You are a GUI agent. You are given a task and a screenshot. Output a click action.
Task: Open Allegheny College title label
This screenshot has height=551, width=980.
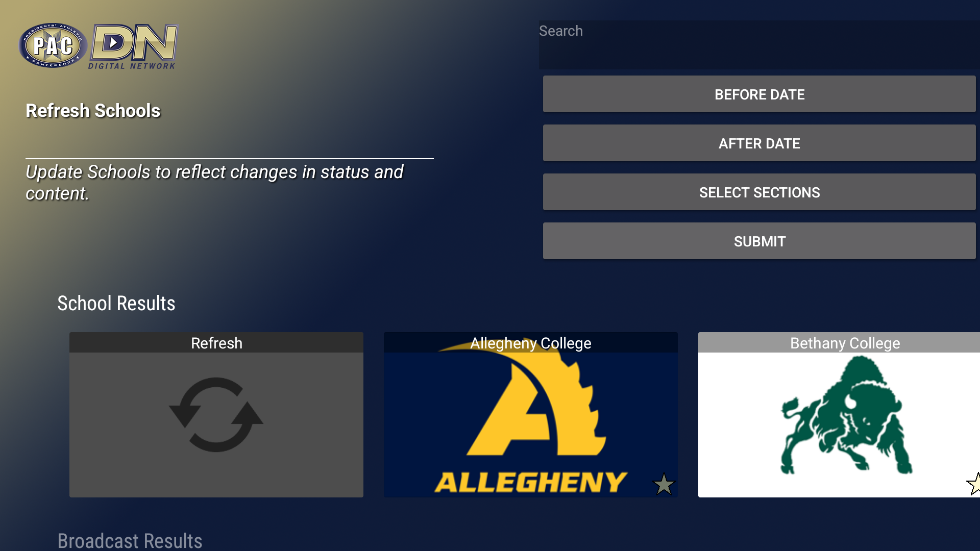(531, 343)
